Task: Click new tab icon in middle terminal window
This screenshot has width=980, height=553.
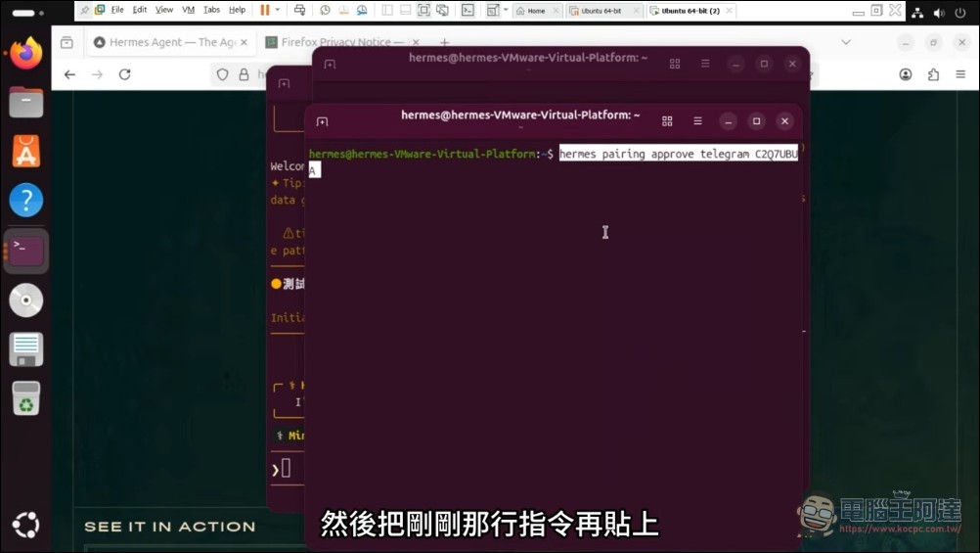Action: [x=330, y=65]
